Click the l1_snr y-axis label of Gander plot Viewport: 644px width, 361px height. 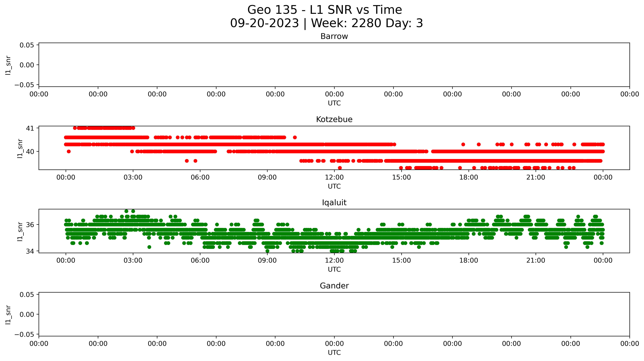point(8,315)
